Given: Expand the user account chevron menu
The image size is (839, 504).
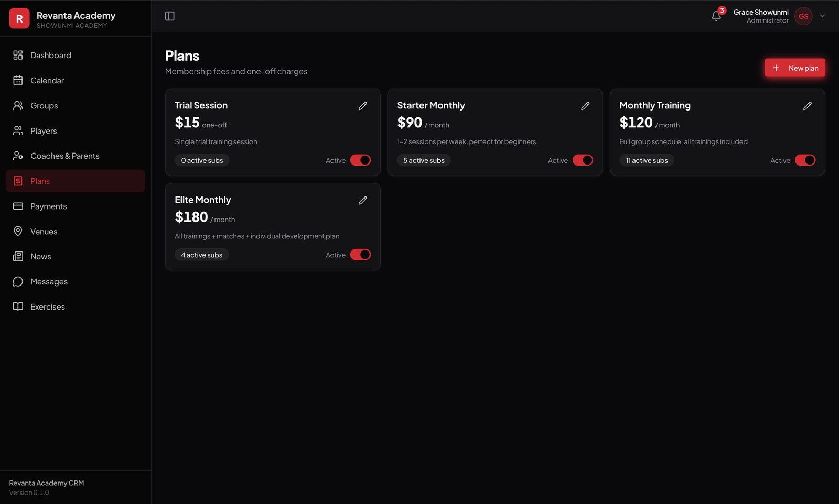Looking at the screenshot, I should 822,16.
